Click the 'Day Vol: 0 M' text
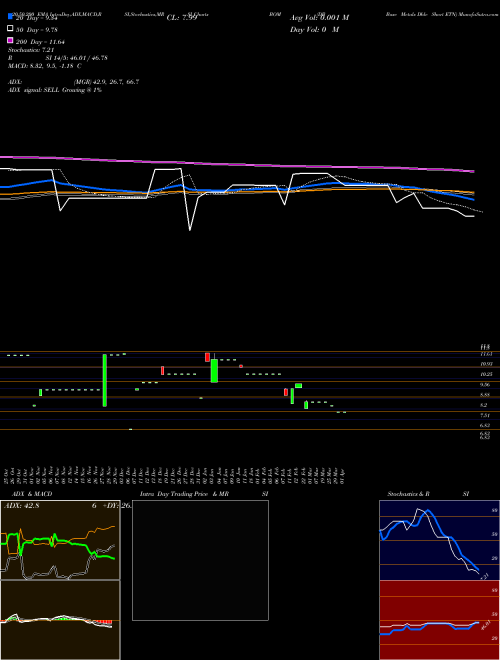The height and width of the screenshot is (660, 500). tap(314, 30)
